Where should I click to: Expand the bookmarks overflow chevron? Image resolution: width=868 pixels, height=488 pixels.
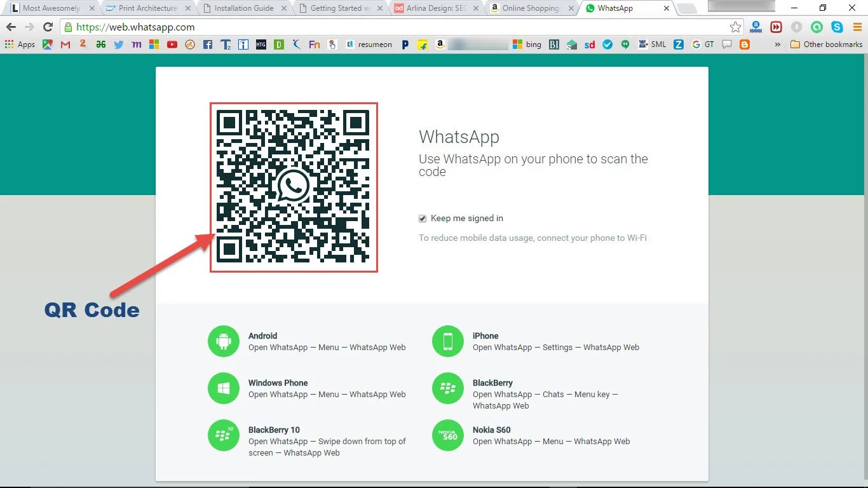point(777,44)
